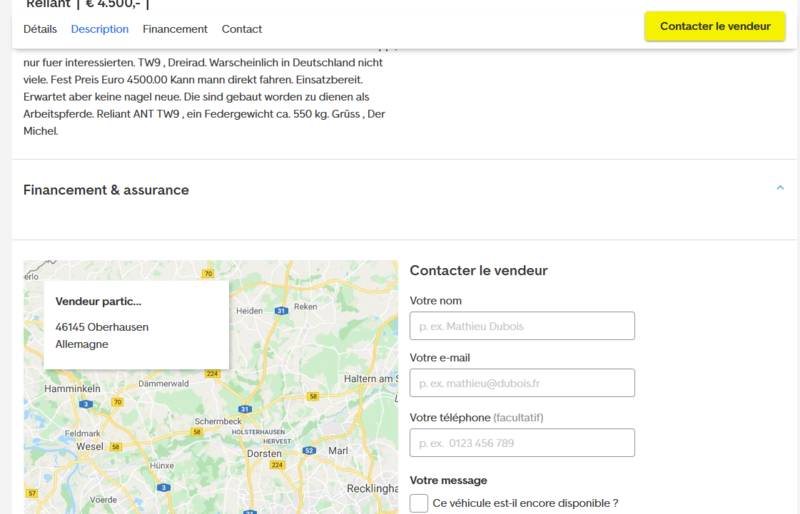Screen dimensions: 800x514
Task: Switch to the Détails tab
Action: (40, 29)
